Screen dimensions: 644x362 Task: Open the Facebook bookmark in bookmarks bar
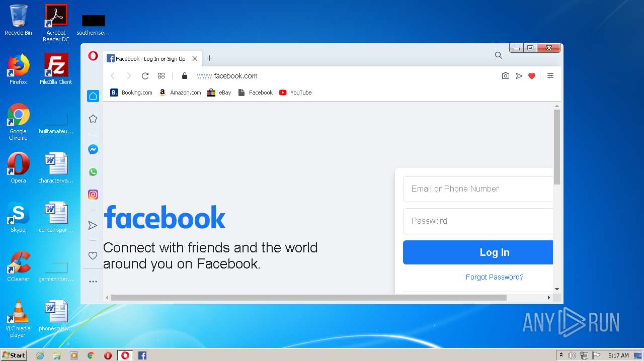coord(255,93)
